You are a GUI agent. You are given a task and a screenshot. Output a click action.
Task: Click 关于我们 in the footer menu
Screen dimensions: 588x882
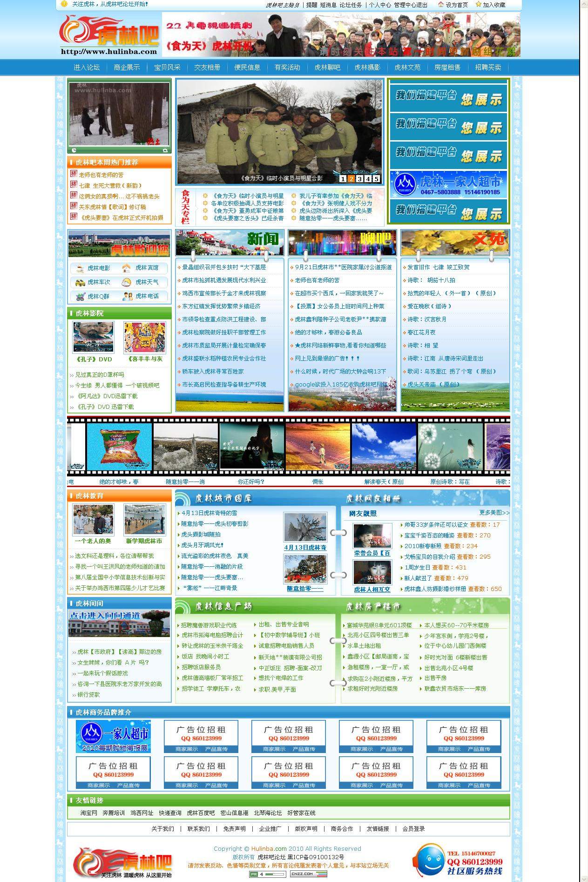pos(163,828)
